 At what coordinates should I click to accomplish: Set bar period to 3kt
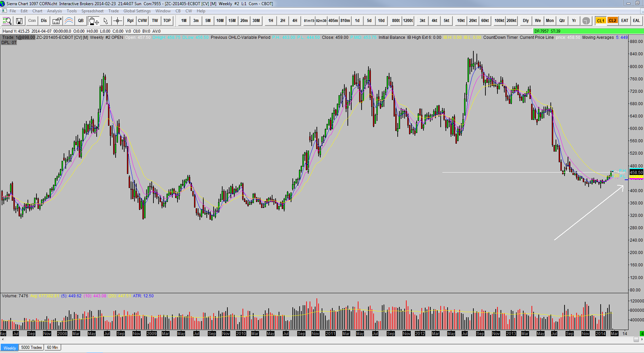[x=422, y=21]
